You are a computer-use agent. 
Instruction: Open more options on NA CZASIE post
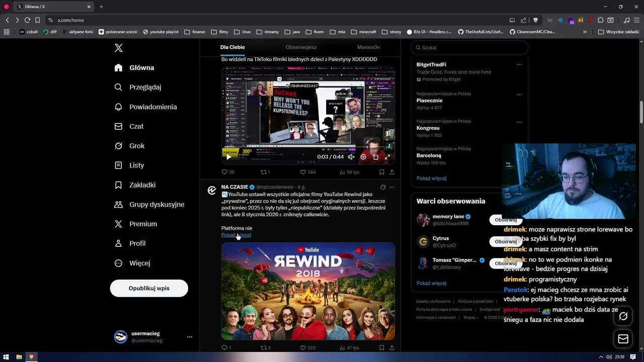392,187
